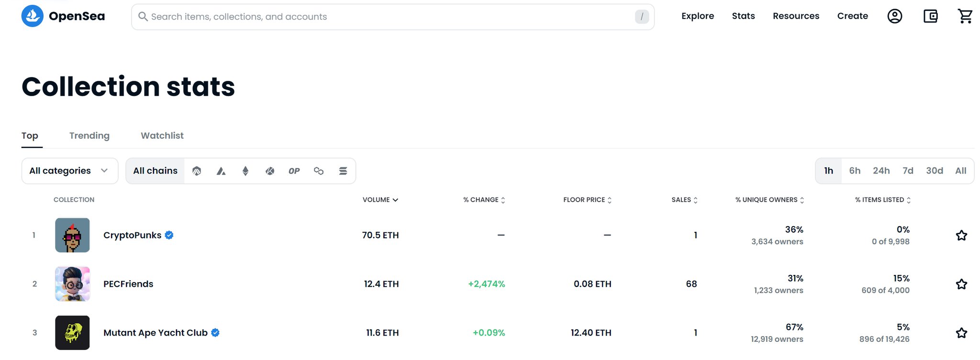Open the Explore menu

pos(698,16)
